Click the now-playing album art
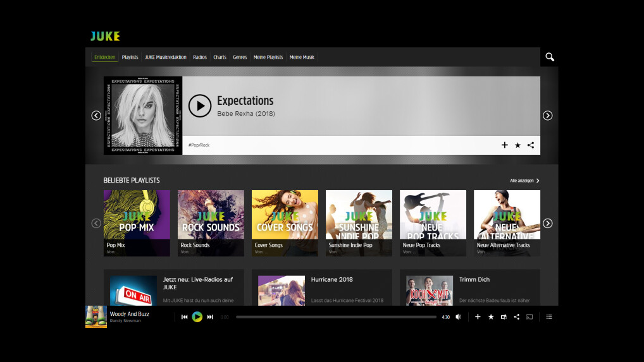Viewport: 644px width, 362px height. pos(96,317)
